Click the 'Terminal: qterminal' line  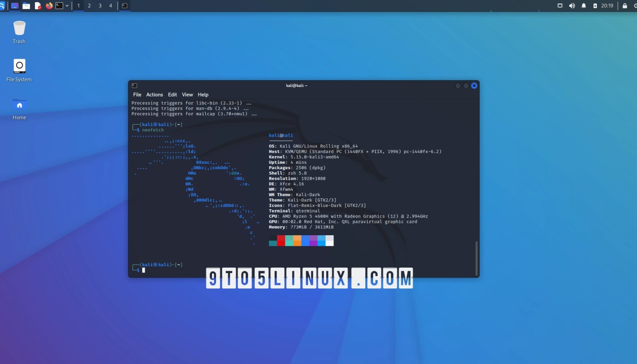pyautogui.click(x=294, y=211)
